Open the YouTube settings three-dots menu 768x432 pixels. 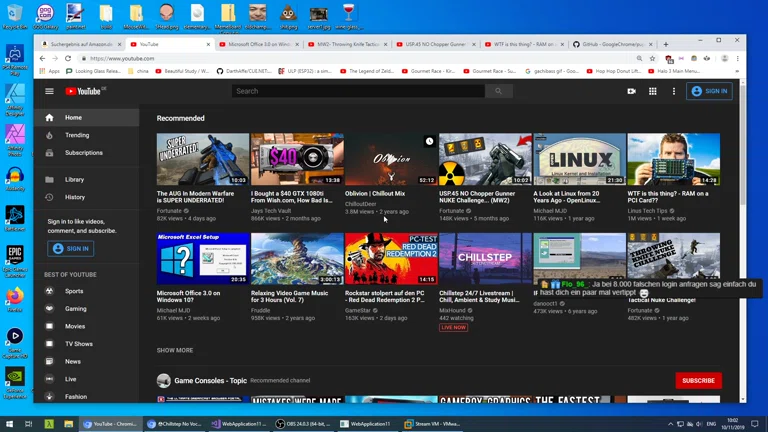[x=673, y=91]
